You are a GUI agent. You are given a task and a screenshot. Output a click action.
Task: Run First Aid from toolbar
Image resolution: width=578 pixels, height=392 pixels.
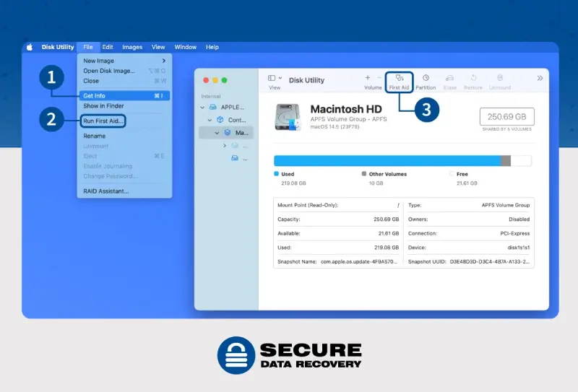click(400, 82)
